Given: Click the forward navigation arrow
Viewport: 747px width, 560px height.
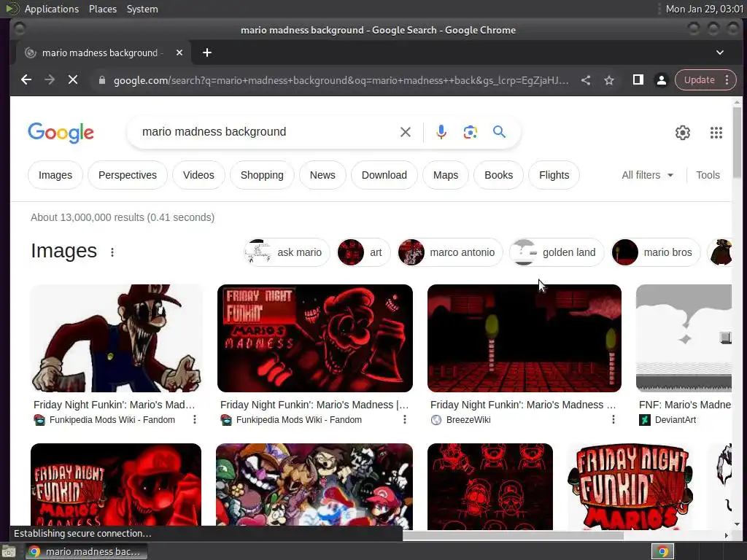Looking at the screenshot, I should 50,80.
